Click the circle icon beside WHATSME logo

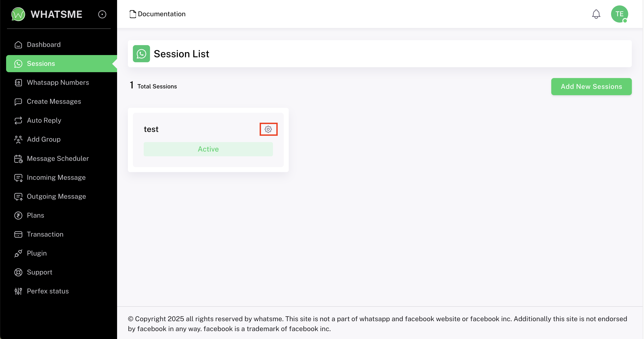(102, 14)
